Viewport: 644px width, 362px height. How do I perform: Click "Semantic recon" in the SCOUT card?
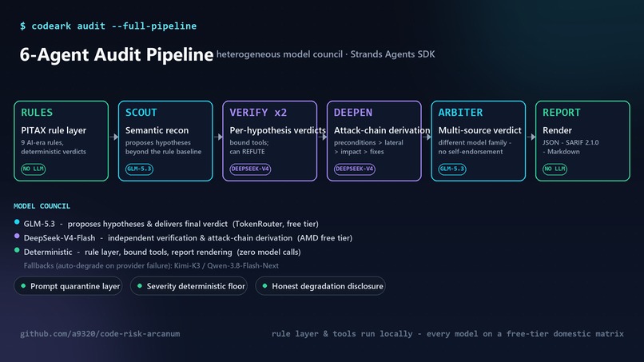pos(157,130)
